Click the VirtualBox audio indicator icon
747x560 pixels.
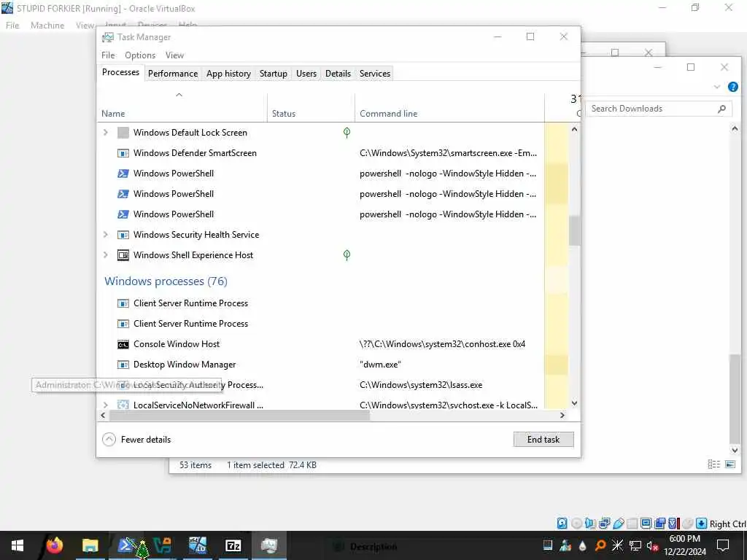[x=590, y=524]
